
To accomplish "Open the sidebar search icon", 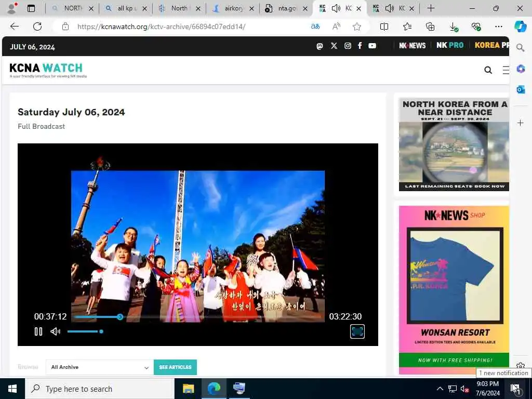I will click(x=520, y=48).
